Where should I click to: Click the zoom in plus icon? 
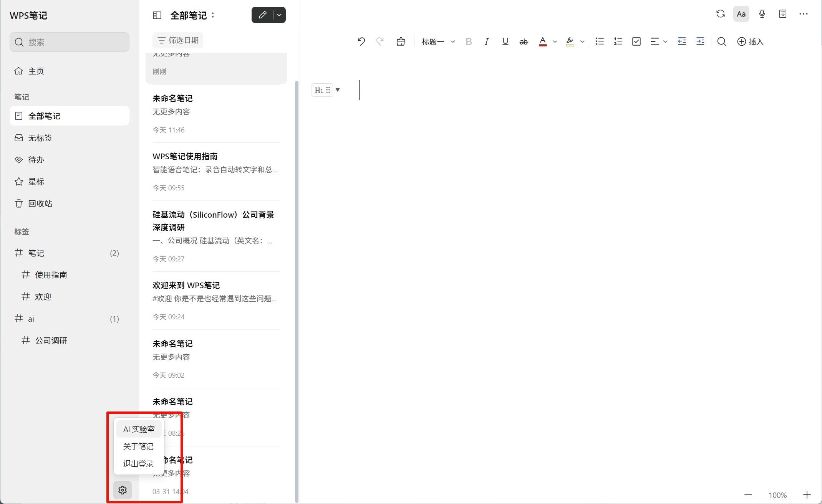[807, 495]
